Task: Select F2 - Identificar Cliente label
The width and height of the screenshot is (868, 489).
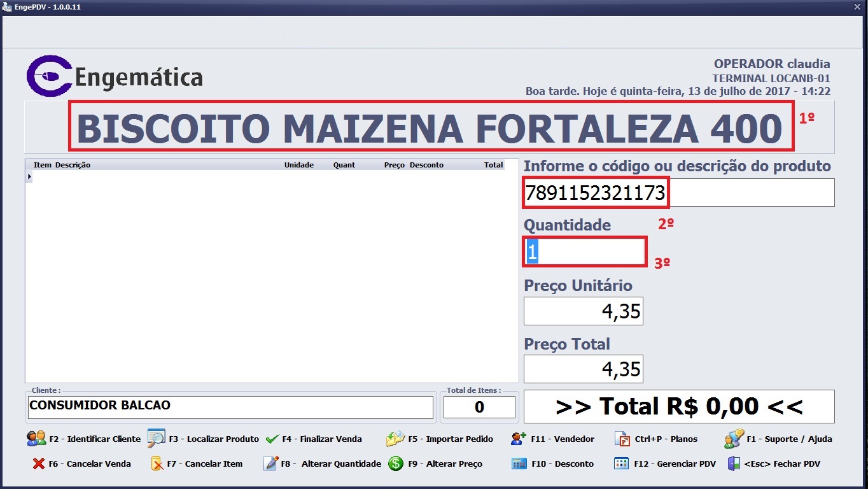Action: (x=95, y=439)
